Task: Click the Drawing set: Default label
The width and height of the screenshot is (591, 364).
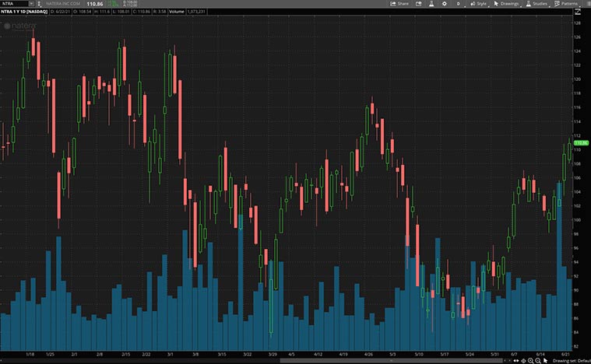Action: pyautogui.click(x=569, y=359)
